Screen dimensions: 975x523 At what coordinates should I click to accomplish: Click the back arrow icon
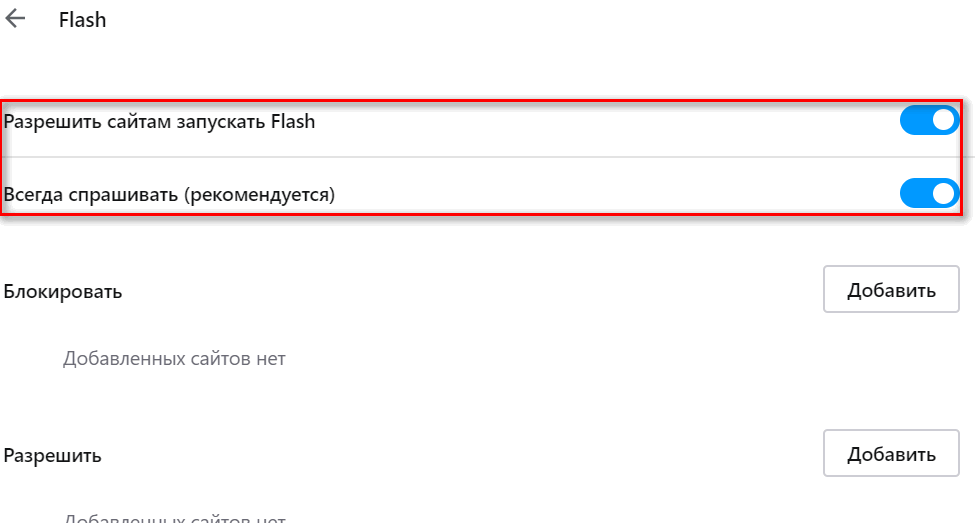(x=16, y=19)
